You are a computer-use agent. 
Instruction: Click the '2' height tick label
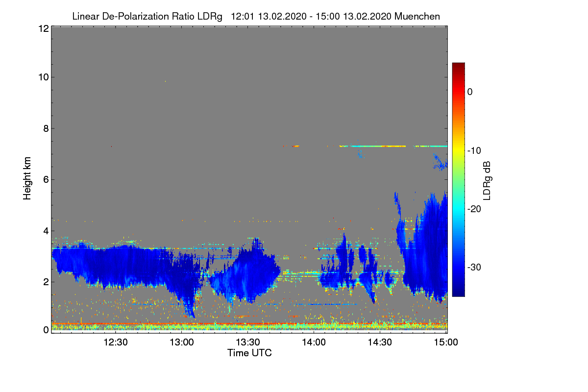pos(45,282)
